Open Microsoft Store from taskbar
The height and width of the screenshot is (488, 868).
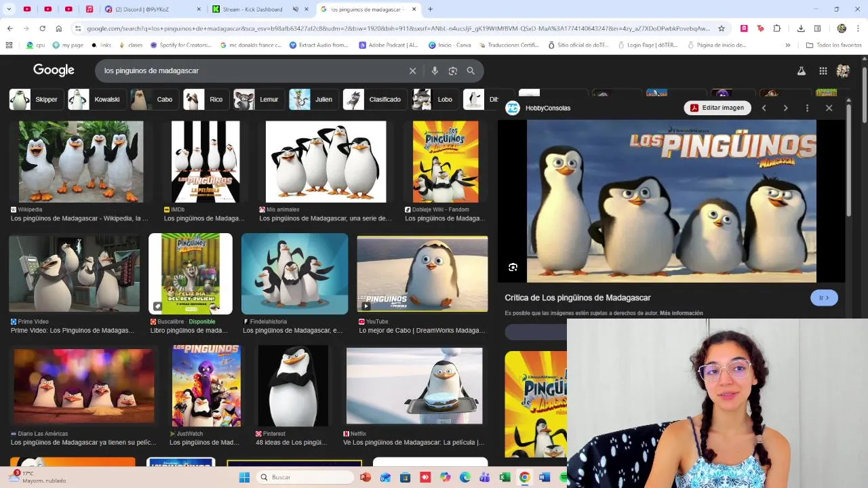[x=405, y=477]
